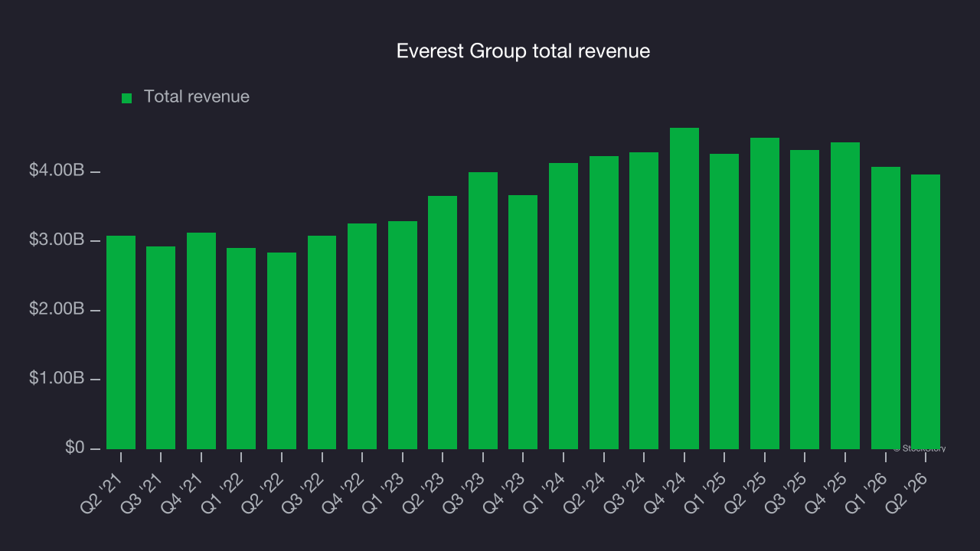Screen dimensions: 980x551
Task: Select the Q1 '24 revenue bar
Action: (563, 306)
